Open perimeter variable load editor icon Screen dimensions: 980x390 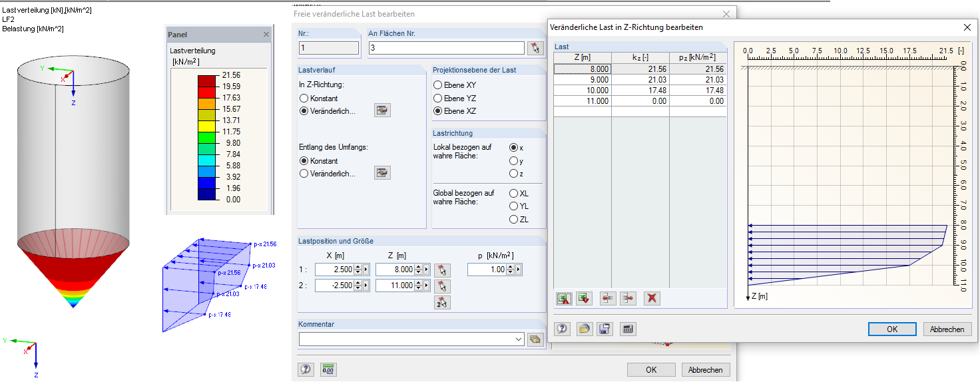click(382, 173)
